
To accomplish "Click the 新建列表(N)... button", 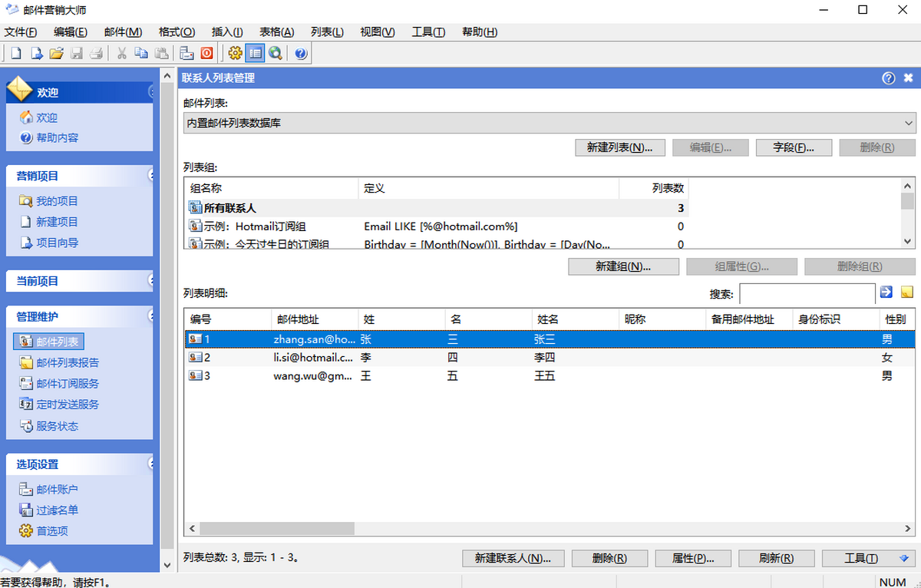I will point(620,148).
